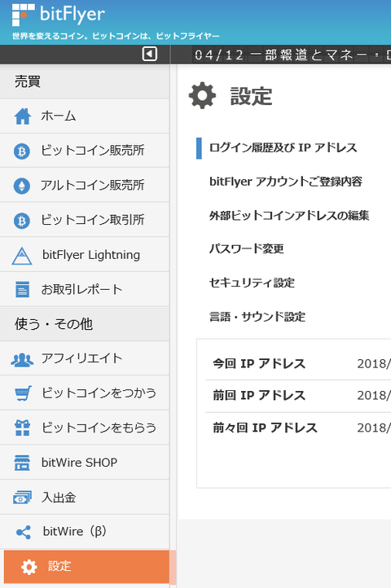Collapse the sidebar with the arrow button
The image size is (391, 588).
[x=149, y=54]
